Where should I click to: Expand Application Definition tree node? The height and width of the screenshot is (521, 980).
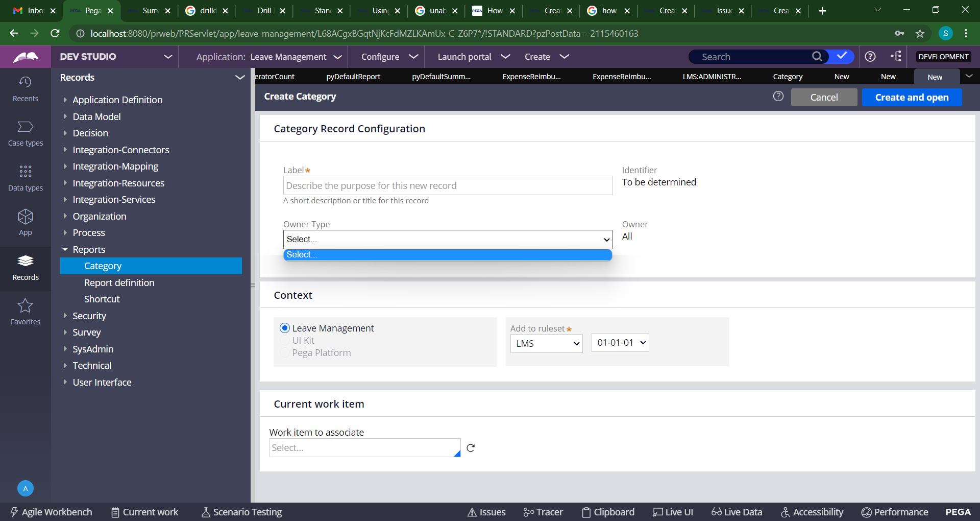(65, 100)
